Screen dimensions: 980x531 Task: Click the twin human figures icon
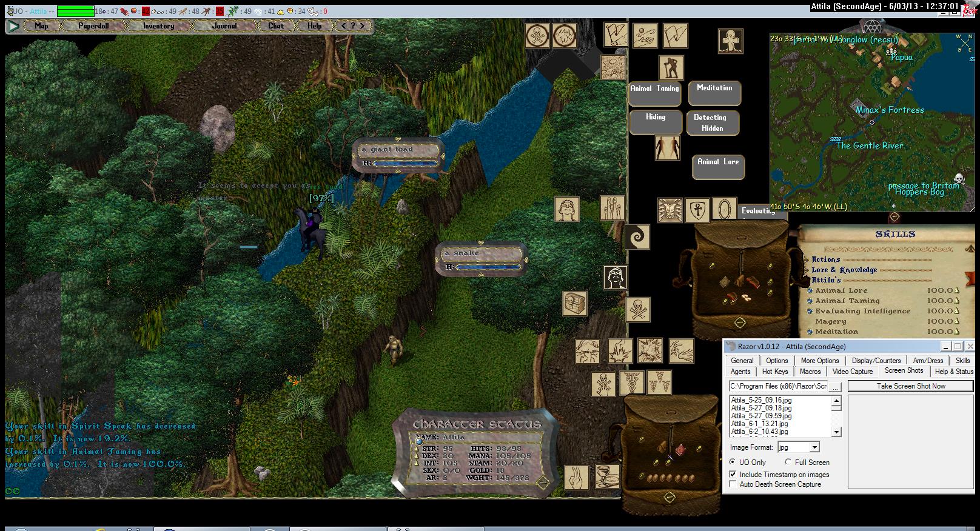click(x=667, y=148)
